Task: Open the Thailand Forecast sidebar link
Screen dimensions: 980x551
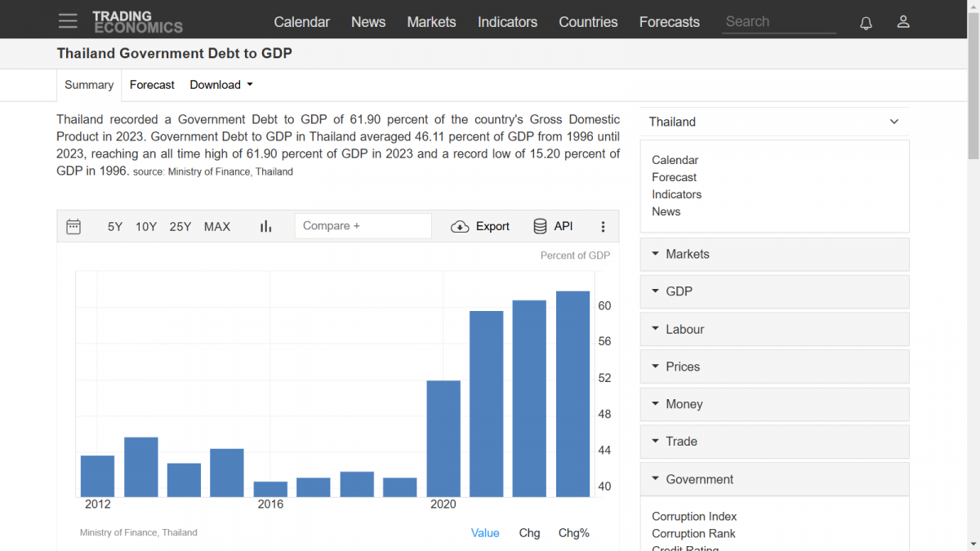Action: [x=675, y=177]
